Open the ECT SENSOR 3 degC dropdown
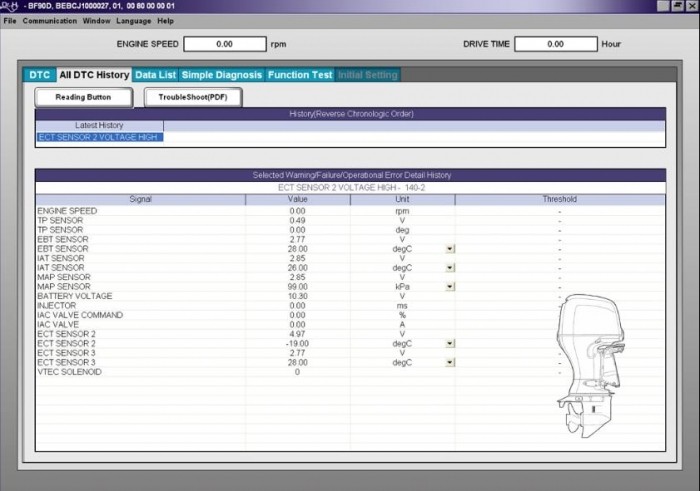Image resolution: width=700 pixels, height=491 pixels. tap(450, 363)
